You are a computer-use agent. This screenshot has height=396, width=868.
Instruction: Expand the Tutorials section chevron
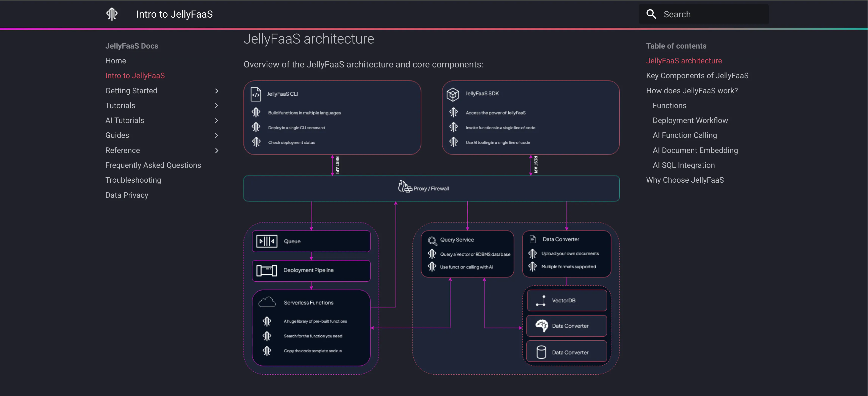[x=217, y=106]
